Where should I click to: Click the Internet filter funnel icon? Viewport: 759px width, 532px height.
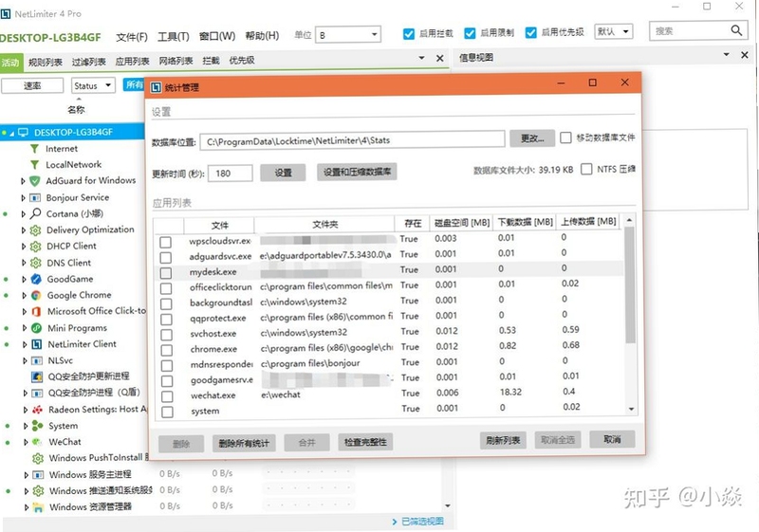34,149
